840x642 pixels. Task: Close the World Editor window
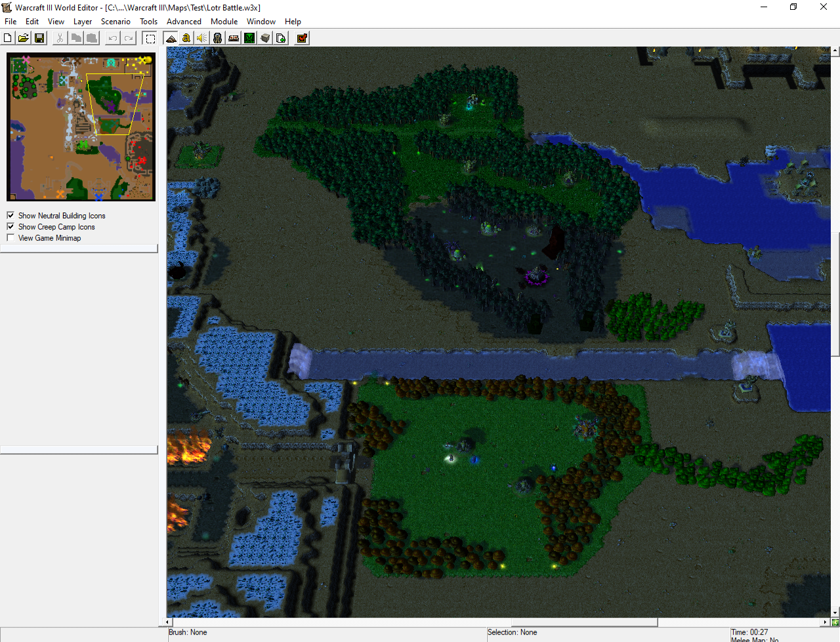[x=824, y=7]
